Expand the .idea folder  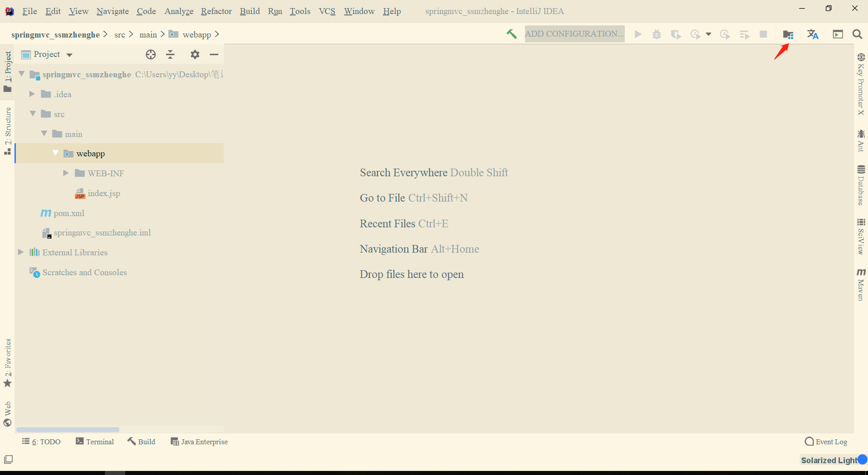point(32,94)
